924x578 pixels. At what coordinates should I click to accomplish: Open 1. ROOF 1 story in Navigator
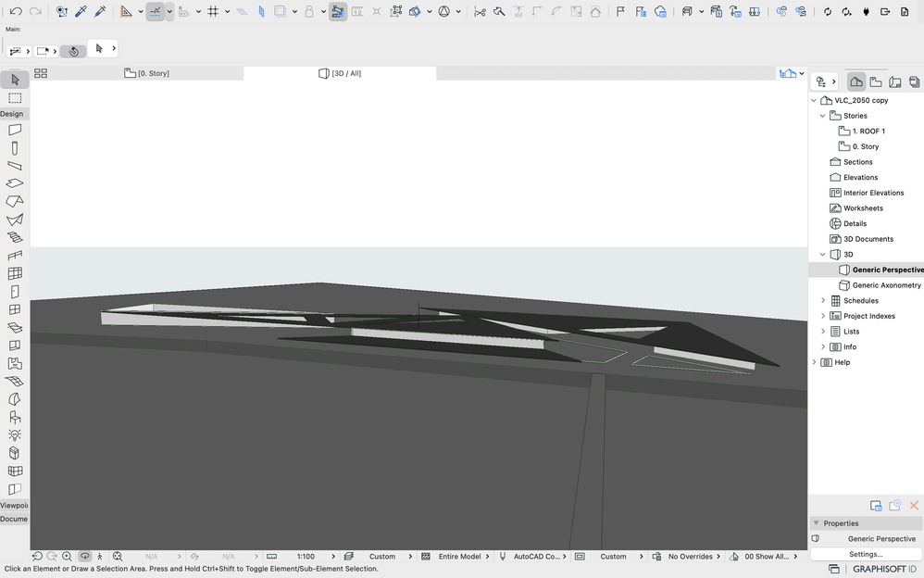pyautogui.click(x=868, y=132)
